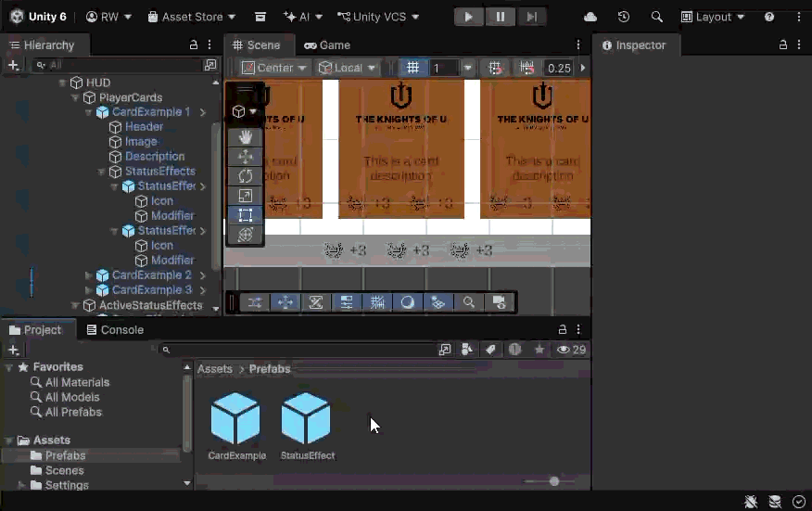Open the Center pivot dropdown
812x511 pixels.
(274, 68)
